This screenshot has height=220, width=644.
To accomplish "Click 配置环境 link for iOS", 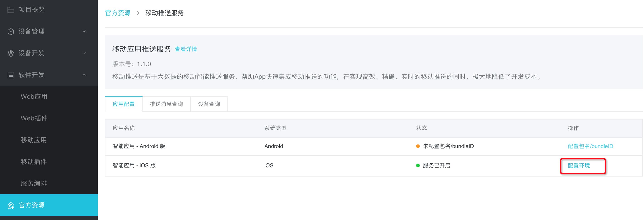I will 579,166.
